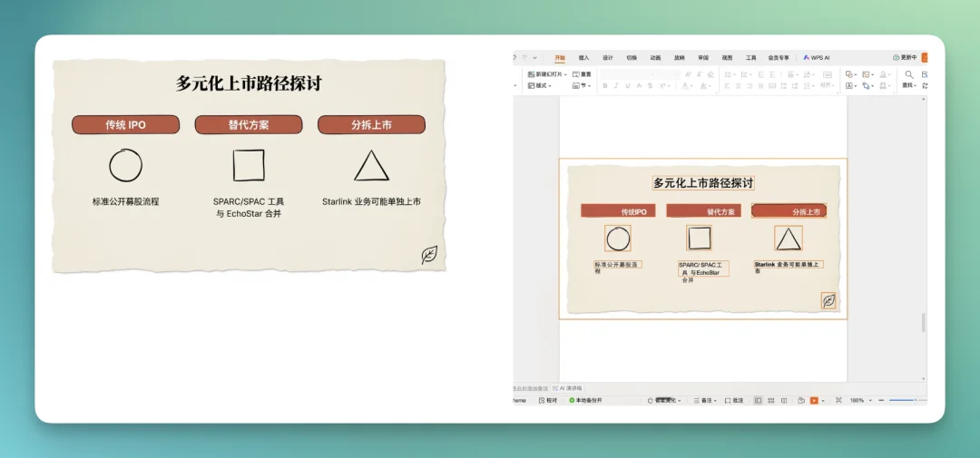Select the circle shape on WPS slide
Viewport: 980px width, 458px height.
pos(618,239)
